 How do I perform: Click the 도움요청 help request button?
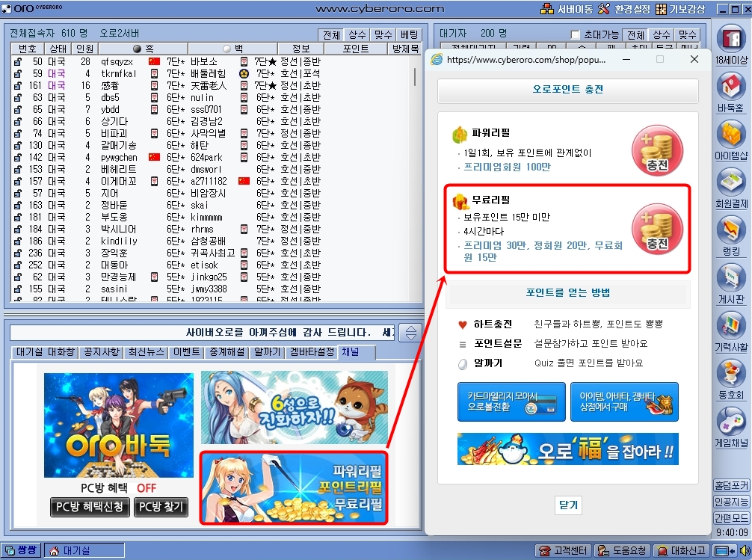[622, 550]
